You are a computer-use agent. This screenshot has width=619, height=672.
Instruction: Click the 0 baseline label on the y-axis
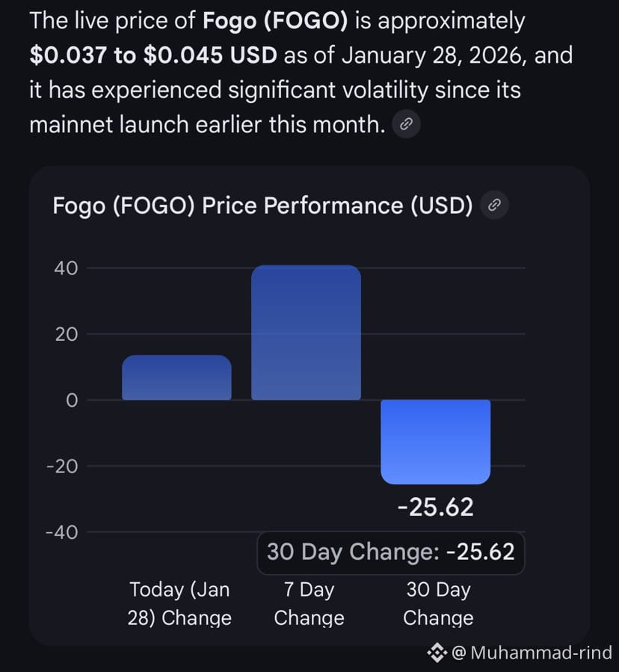pos(72,400)
